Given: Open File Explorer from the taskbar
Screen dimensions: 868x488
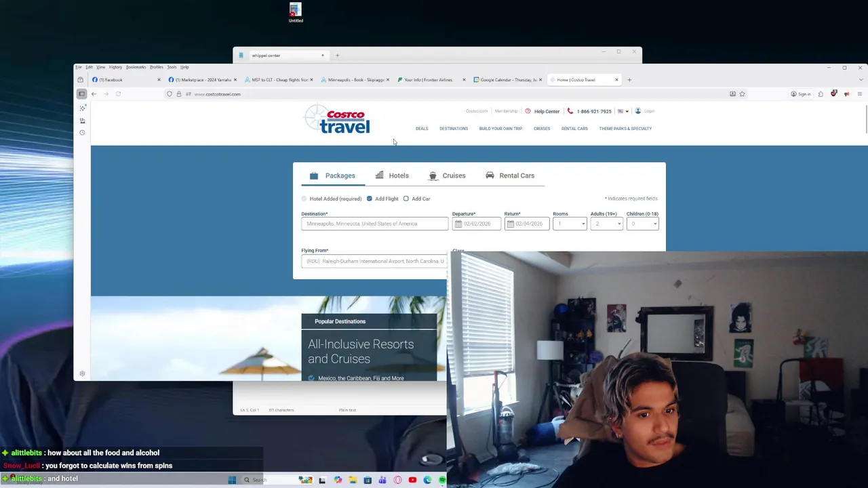Looking at the screenshot, I should 353,480.
